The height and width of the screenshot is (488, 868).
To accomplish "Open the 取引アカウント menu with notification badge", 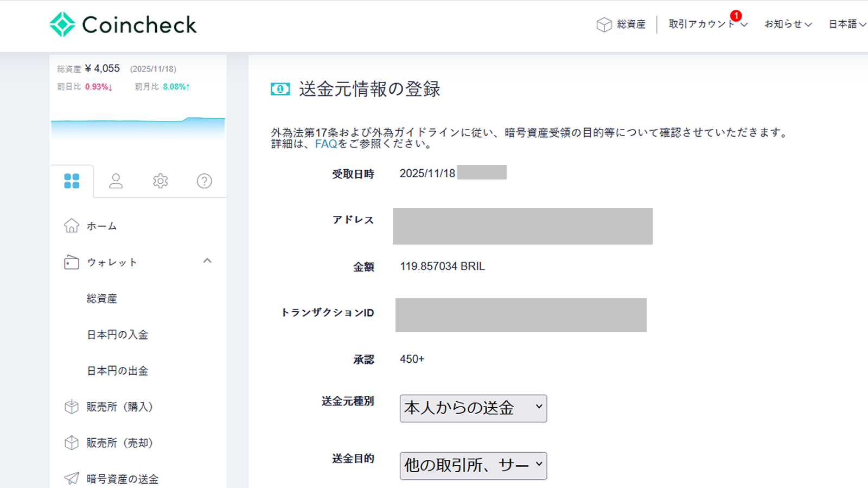I will click(704, 25).
